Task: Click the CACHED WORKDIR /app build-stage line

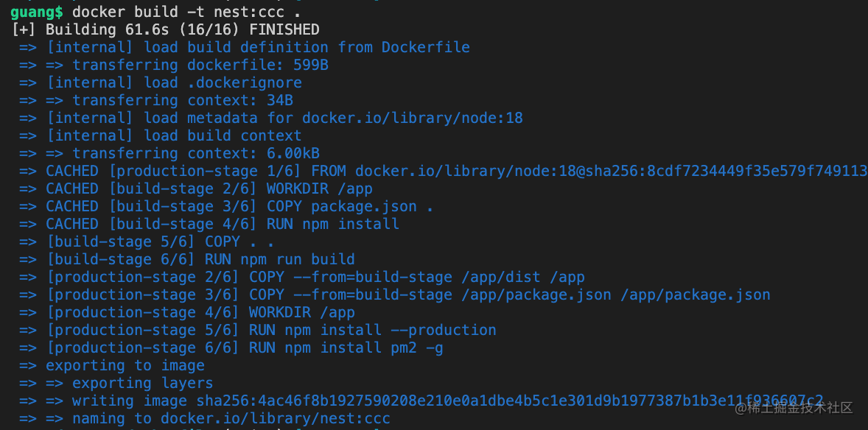Action: (x=196, y=188)
